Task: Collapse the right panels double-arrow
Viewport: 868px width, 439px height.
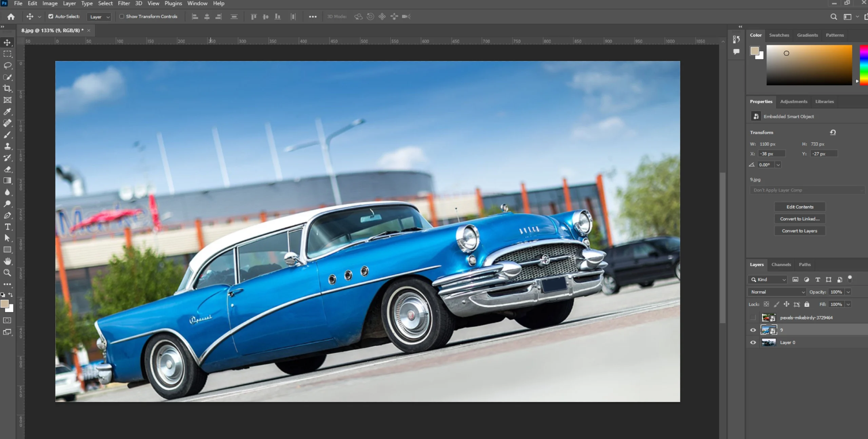Action: coord(740,26)
